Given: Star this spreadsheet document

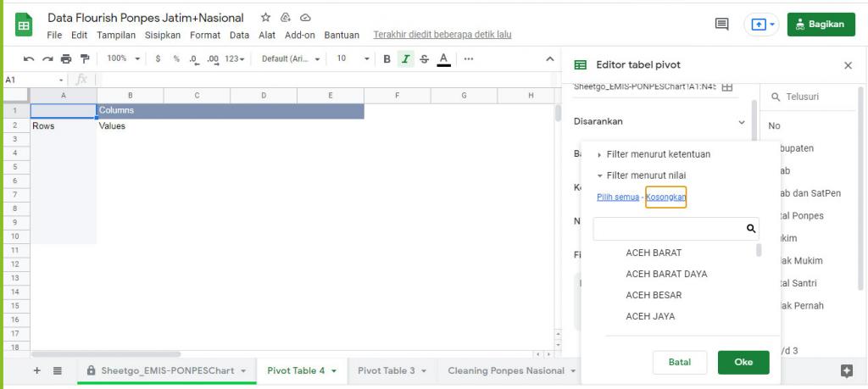Looking at the screenshot, I should tap(265, 18).
